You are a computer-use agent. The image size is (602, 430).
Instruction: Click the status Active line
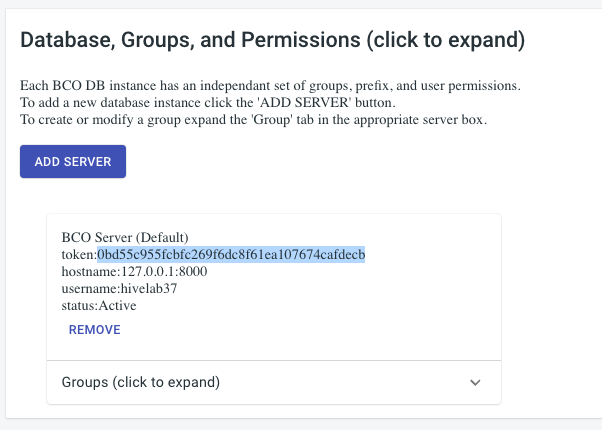point(99,306)
